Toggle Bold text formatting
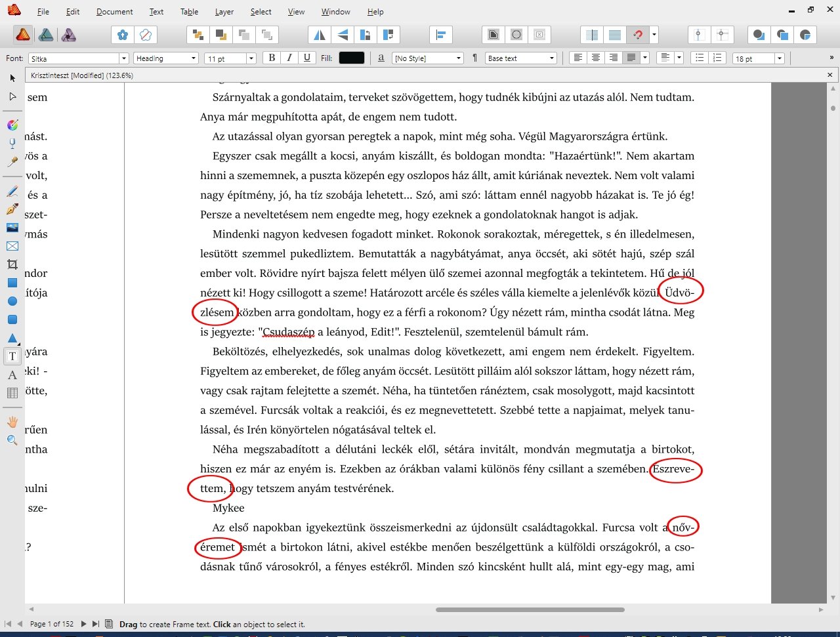Image resolution: width=840 pixels, height=637 pixels. click(272, 58)
